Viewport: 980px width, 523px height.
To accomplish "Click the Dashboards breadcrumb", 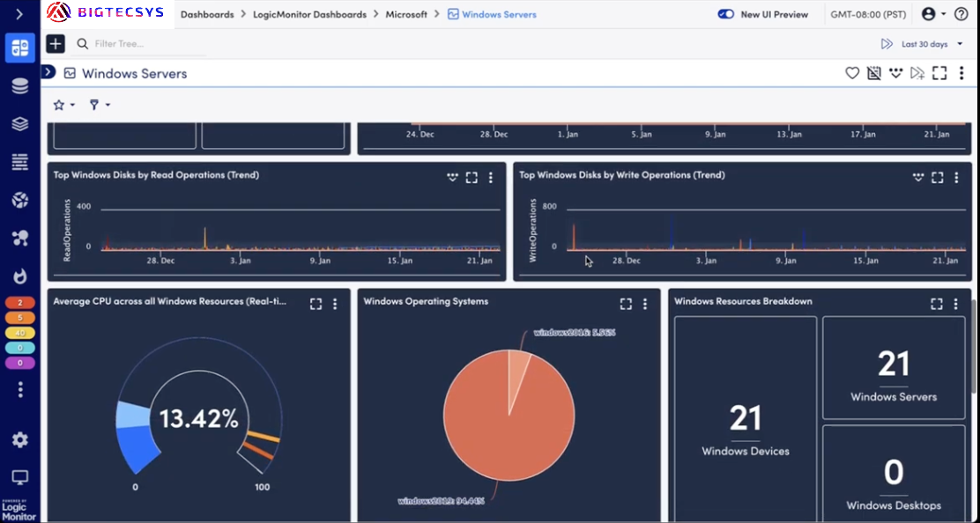I will pyautogui.click(x=207, y=14).
